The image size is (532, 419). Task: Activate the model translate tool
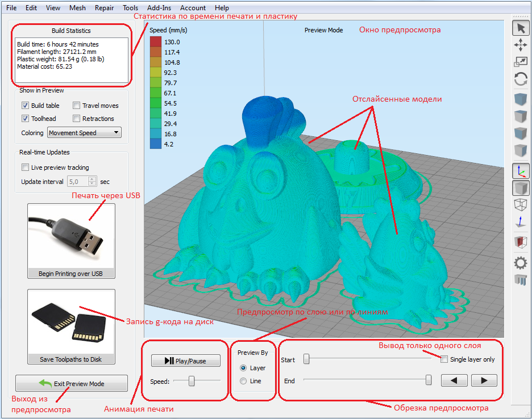(521, 44)
